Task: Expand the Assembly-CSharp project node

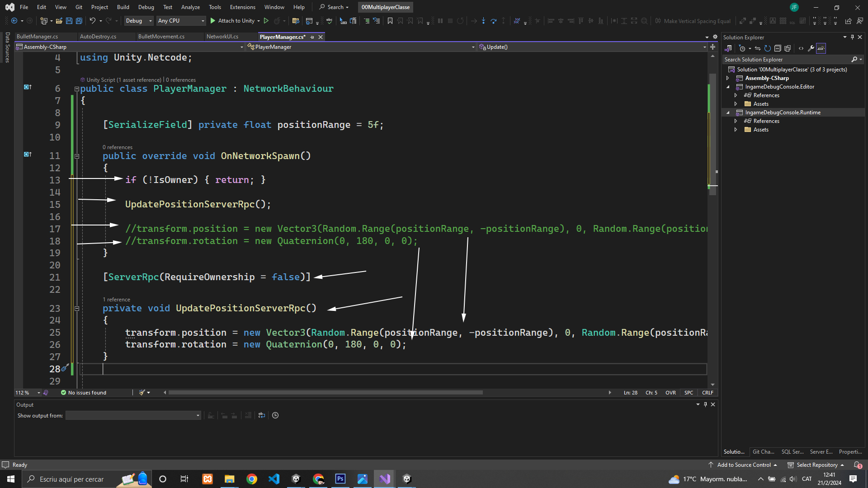Action: [x=727, y=78]
